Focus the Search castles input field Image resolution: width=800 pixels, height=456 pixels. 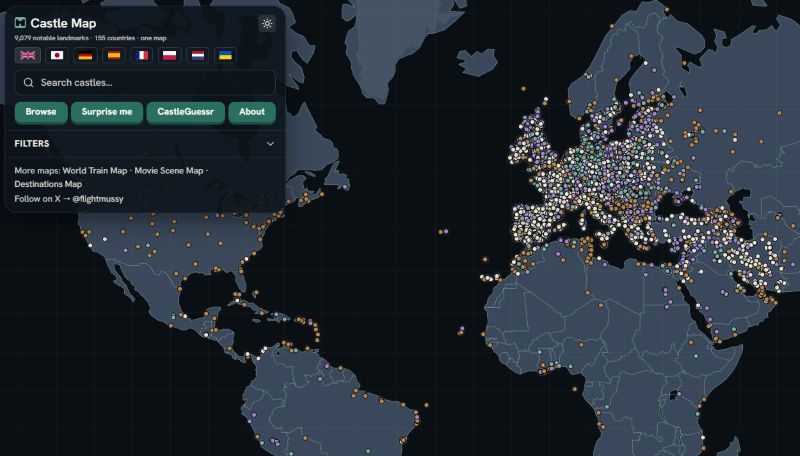145,83
